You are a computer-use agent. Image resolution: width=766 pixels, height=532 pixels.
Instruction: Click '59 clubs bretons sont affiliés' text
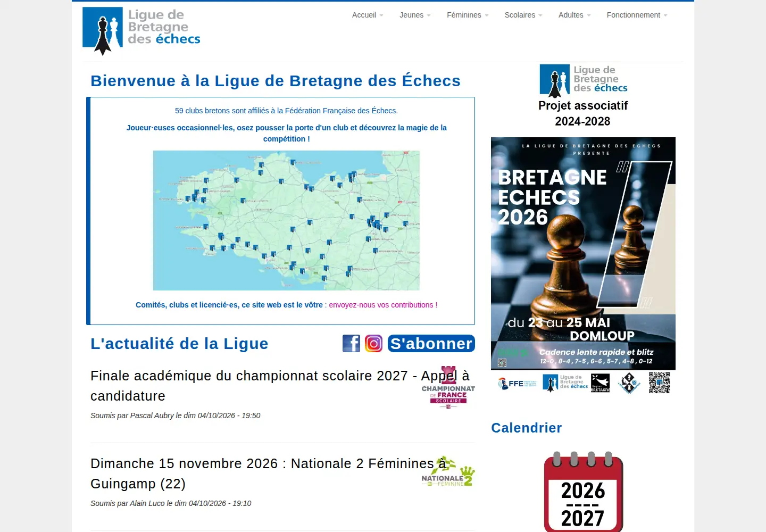pos(286,111)
